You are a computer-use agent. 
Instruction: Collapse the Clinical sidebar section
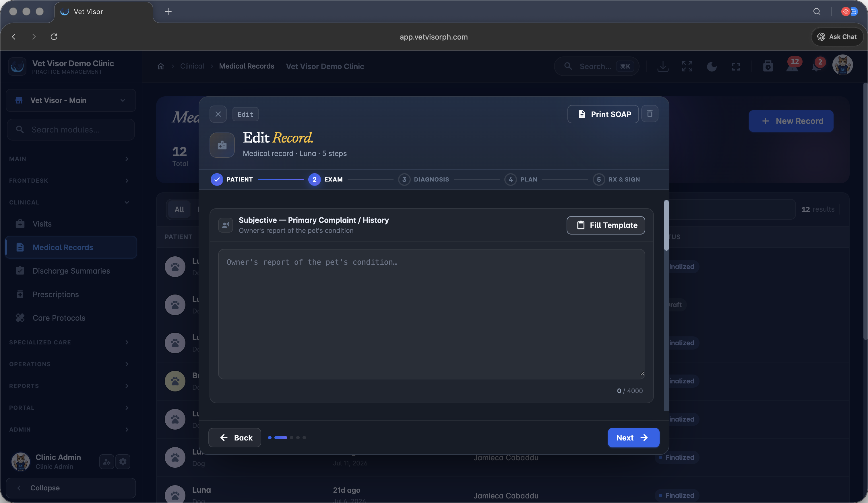(69, 203)
